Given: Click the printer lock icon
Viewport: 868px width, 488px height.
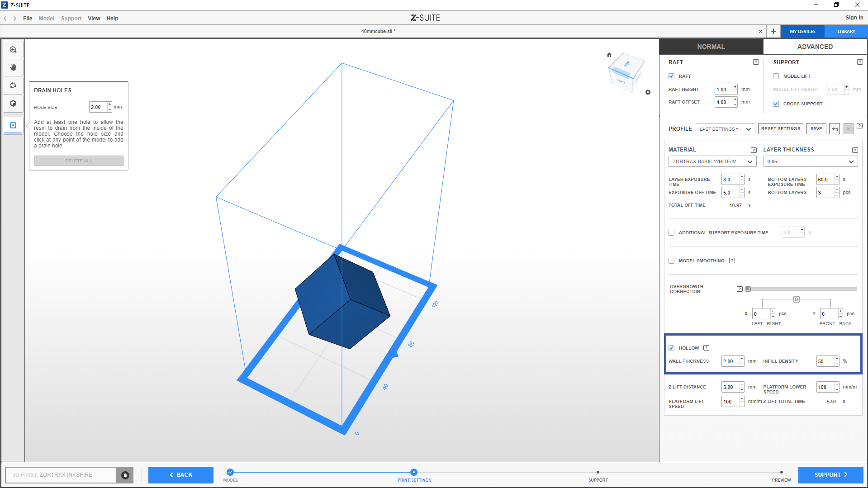Looking at the screenshot, I should [125, 475].
